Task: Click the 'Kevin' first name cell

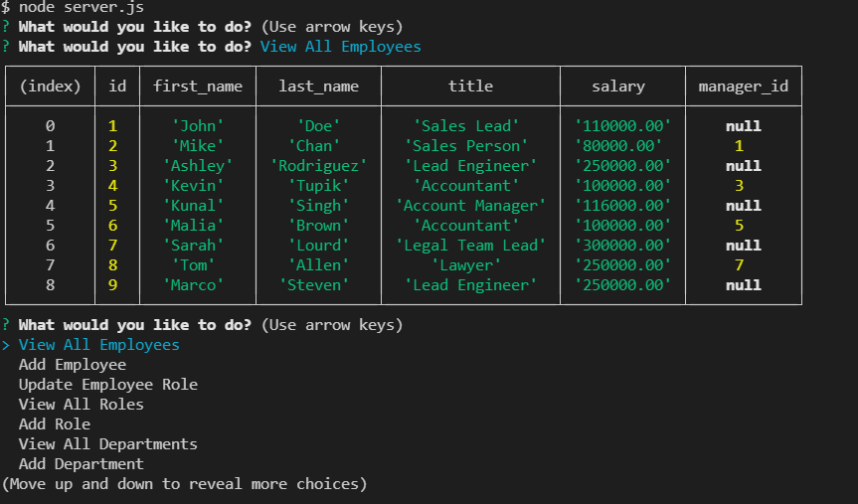Action: tap(193, 186)
